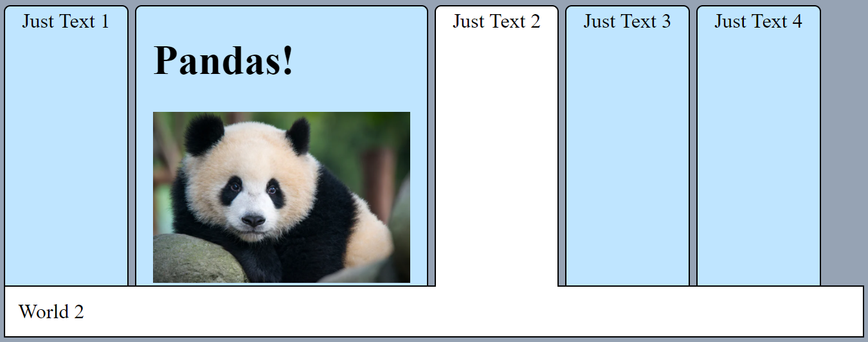
Task: Click the blue body below Just Text 3 label
Action: point(628,161)
